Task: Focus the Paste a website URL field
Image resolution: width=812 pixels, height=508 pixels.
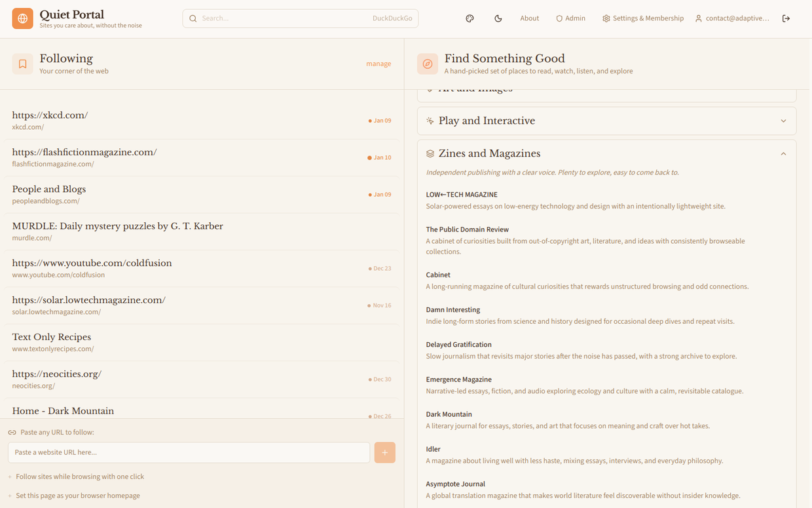Action: (189, 452)
